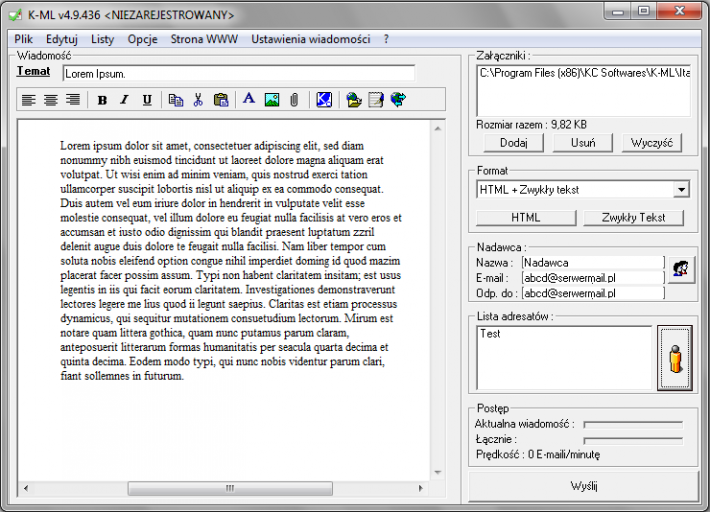Click the Rozmiar razem size text
Viewport: 710px width, 512px height.
pyautogui.click(x=531, y=125)
